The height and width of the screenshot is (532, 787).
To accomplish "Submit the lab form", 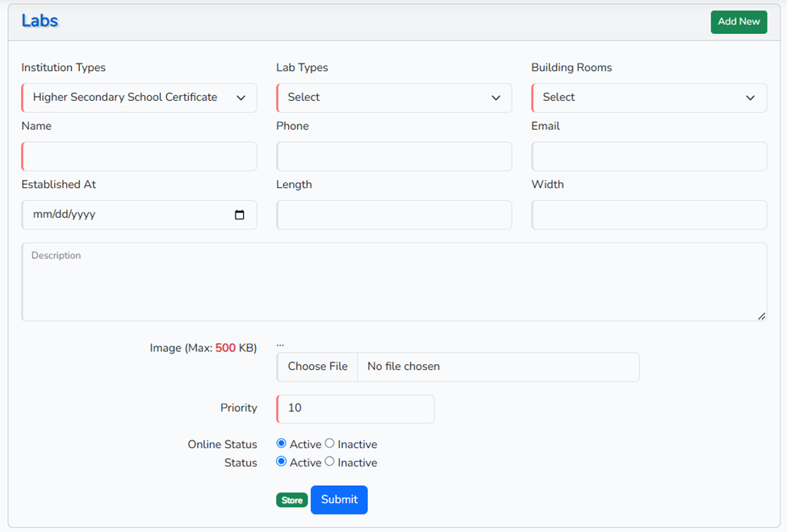I will click(x=339, y=500).
